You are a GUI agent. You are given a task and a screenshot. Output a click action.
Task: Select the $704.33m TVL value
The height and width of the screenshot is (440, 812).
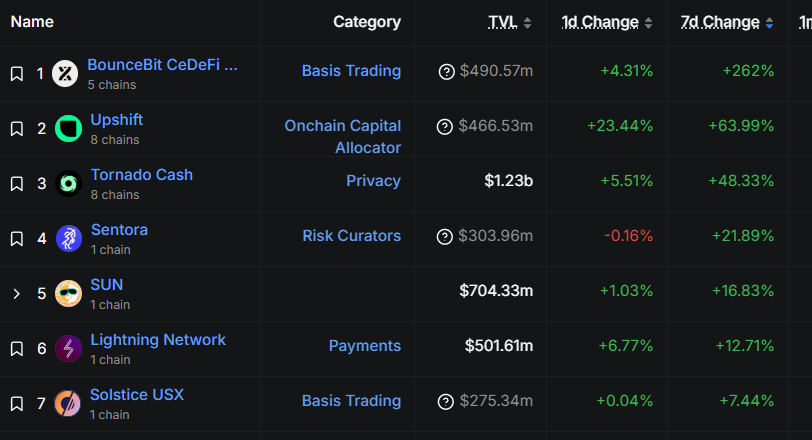(x=496, y=291)
